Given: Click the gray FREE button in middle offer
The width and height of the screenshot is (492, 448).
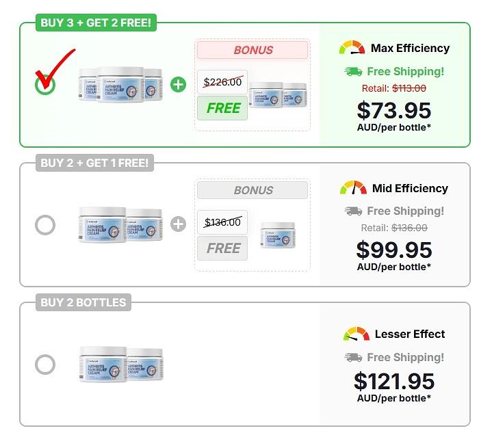Looking at the screenshot, I should [x=222, y=248].
